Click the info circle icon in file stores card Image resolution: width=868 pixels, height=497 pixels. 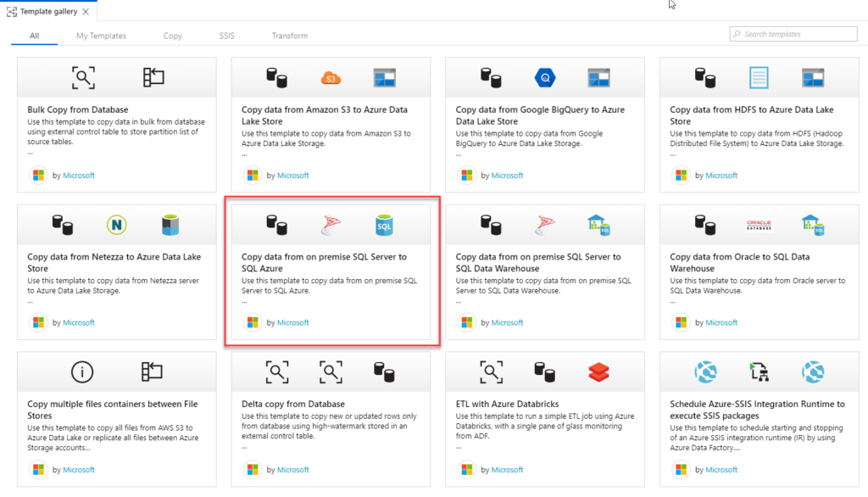point(82,371)
